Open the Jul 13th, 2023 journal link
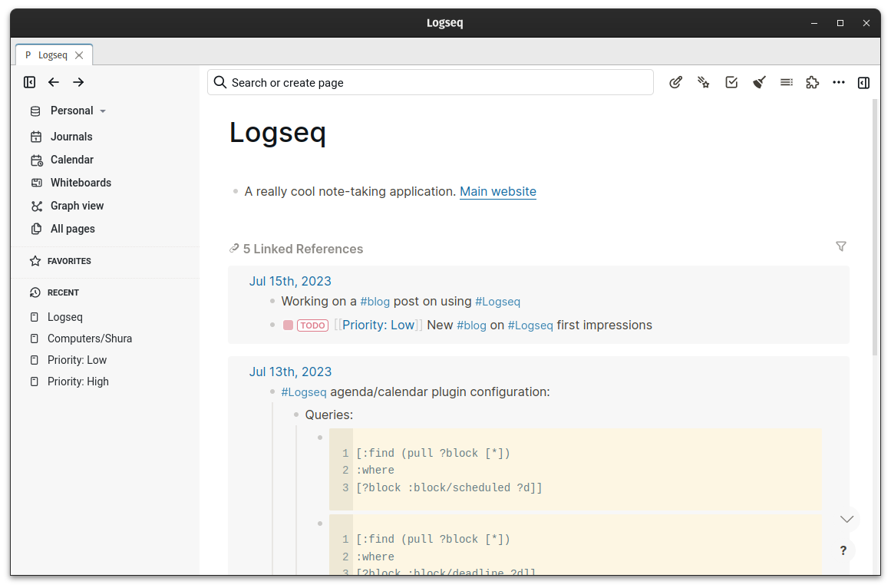 point(290,372)
